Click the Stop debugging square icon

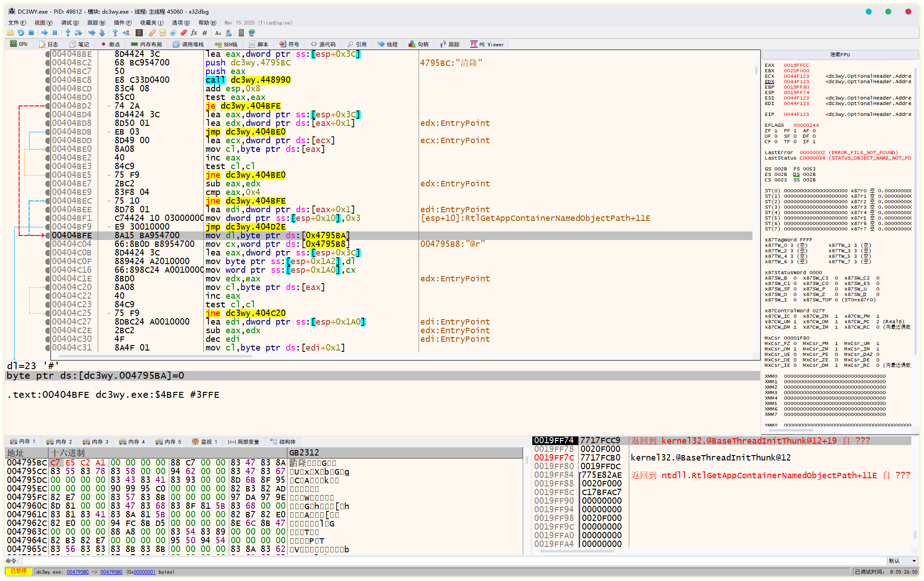[31, 33]
